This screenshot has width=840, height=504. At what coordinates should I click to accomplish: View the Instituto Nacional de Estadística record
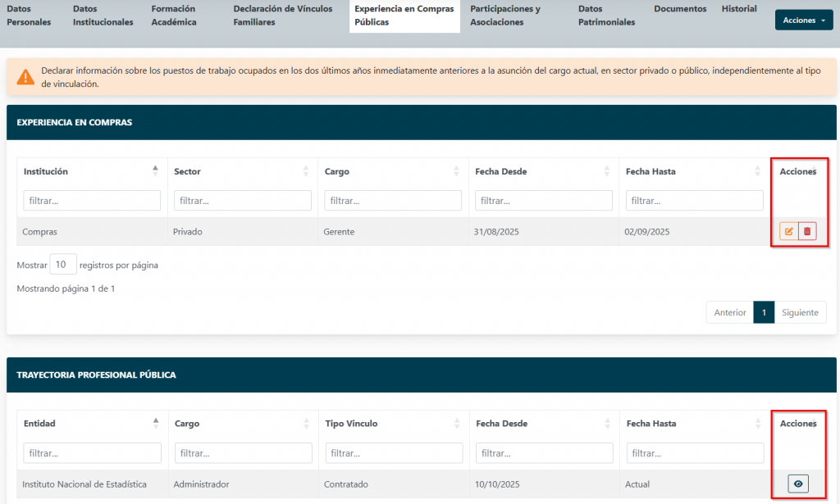pos(798,484)
